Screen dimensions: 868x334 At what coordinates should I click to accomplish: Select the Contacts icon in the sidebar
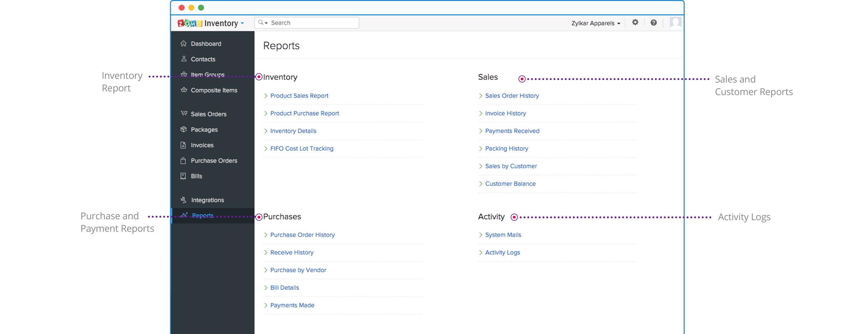(x=184, y=59)
